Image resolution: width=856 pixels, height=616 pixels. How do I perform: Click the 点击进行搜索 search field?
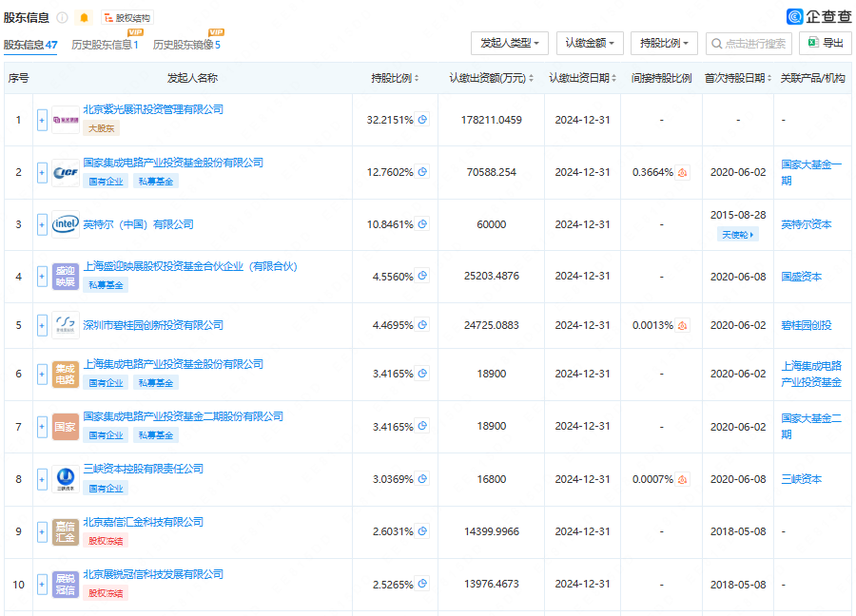(749, 43)
